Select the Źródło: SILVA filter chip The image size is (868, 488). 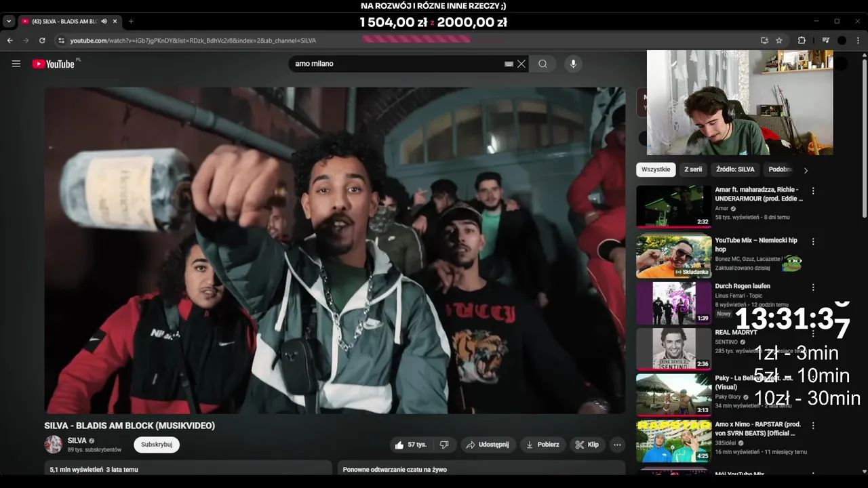point(735,169)
